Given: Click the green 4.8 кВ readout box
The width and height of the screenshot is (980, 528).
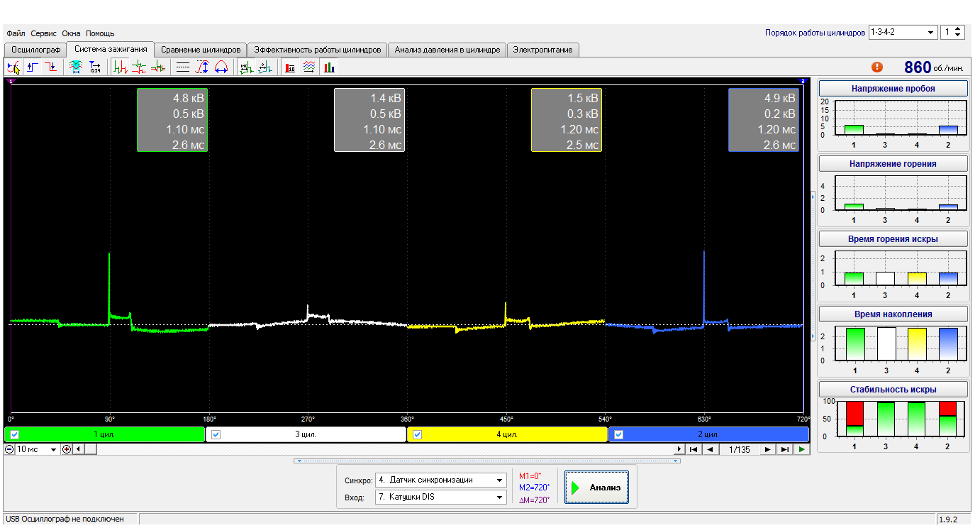Looking at the screenshot, I should click(x=172, y=120).
